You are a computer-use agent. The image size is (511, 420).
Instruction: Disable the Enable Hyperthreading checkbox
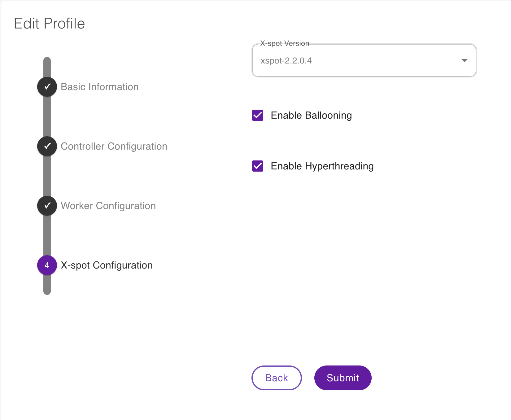[258, 166]
